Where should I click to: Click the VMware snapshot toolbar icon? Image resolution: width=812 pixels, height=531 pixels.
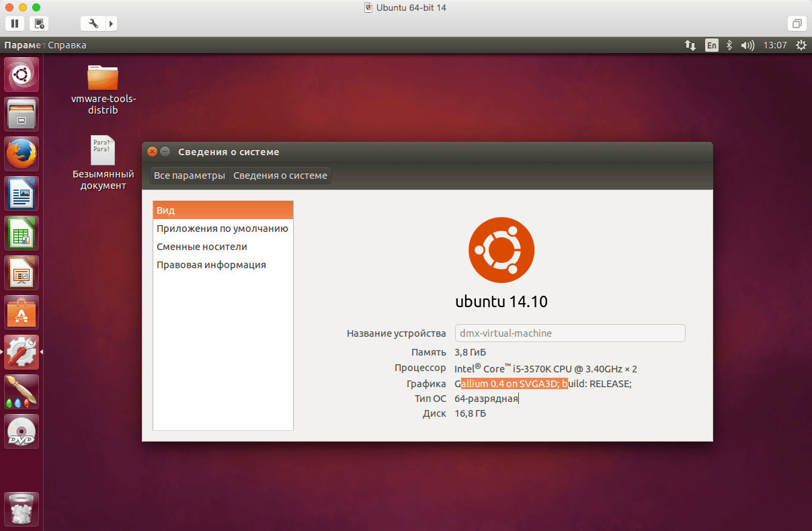point(40,24)
